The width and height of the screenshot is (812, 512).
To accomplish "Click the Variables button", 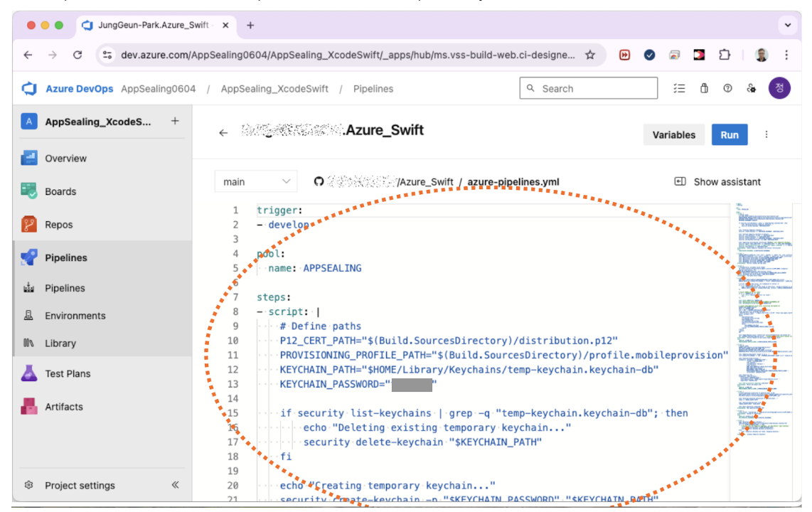I will [x=673, y=134].
